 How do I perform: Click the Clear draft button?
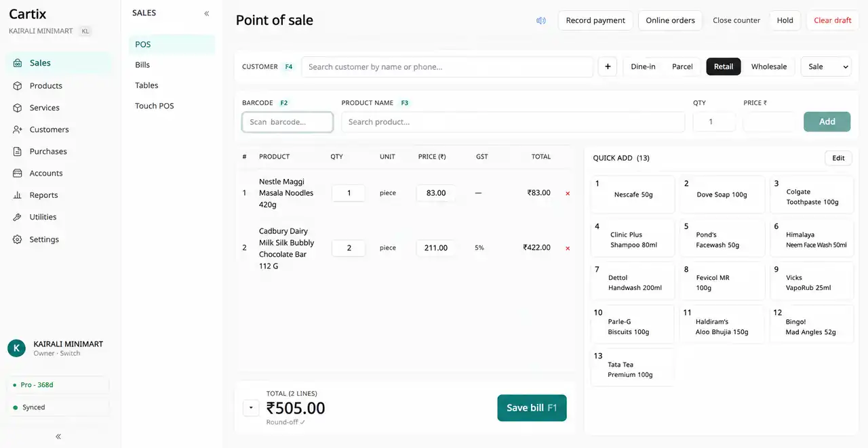click(833, 20)
